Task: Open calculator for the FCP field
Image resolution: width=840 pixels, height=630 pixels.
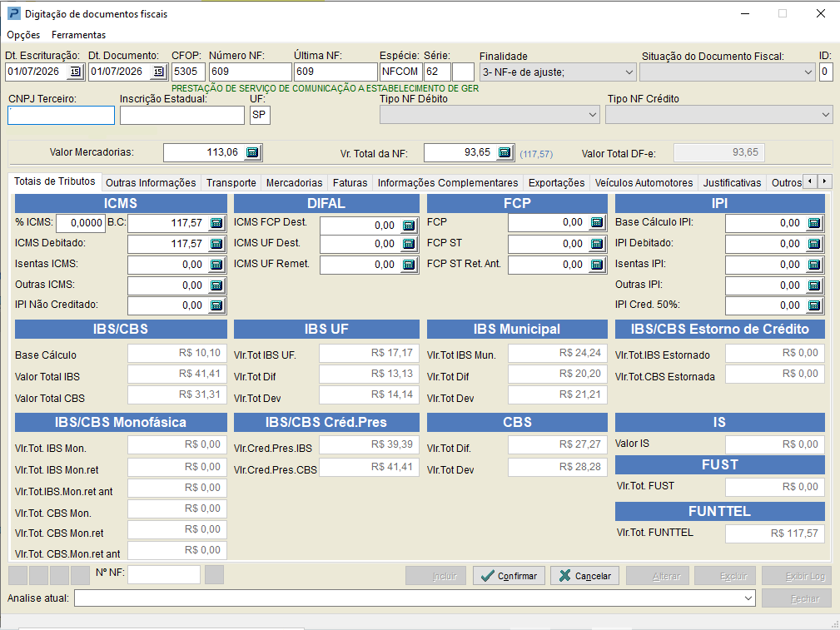Action: click(597, 223)
